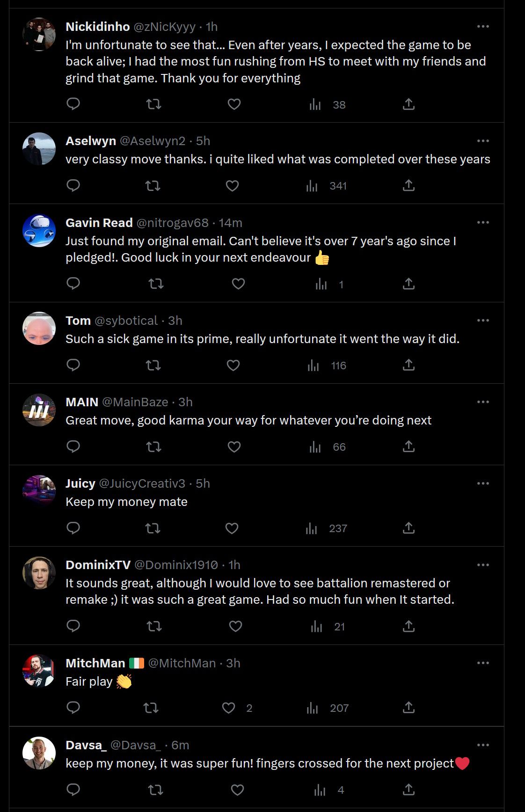Expand more options on MitchMan's tweet
This screenshot has width=525, height=812.
pyautogui.click(x=483, y=663)
